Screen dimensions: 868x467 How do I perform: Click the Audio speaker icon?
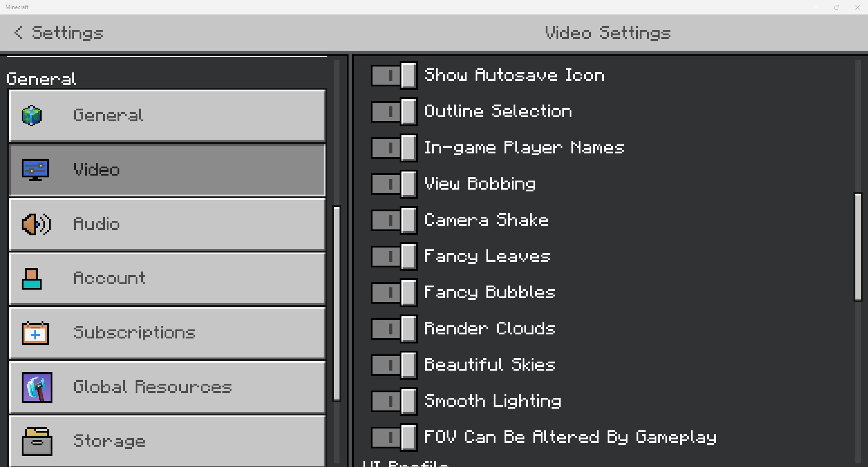35,224
